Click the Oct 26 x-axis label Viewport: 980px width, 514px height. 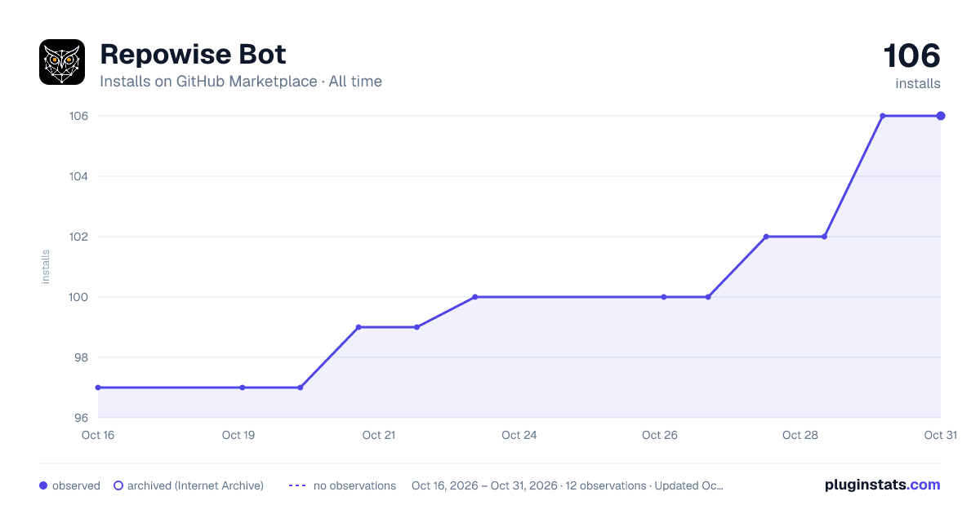(x=660, y=435)
